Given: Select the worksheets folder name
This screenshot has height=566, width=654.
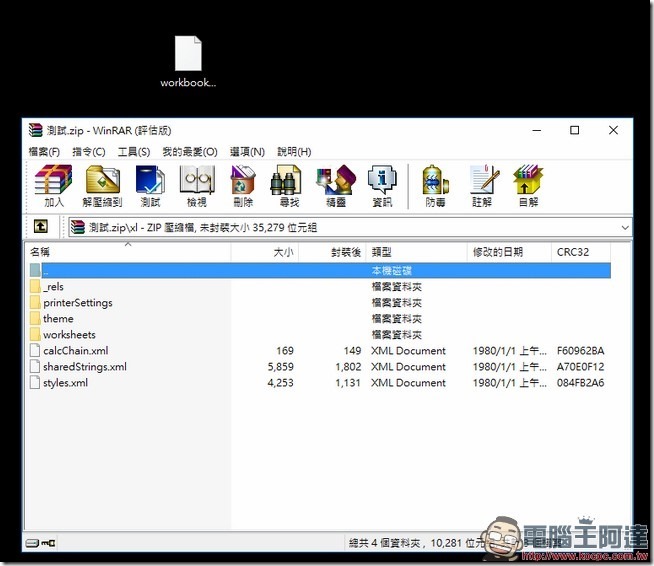Looking at the screenshot, I should click(x=69, y=335).
